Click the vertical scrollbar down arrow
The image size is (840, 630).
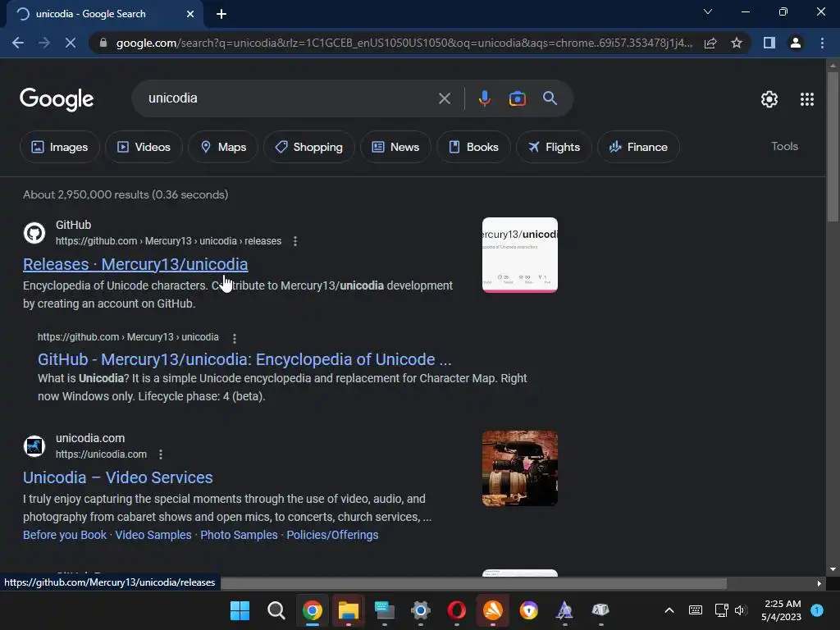pyautogui.click(x=832, y=569)
